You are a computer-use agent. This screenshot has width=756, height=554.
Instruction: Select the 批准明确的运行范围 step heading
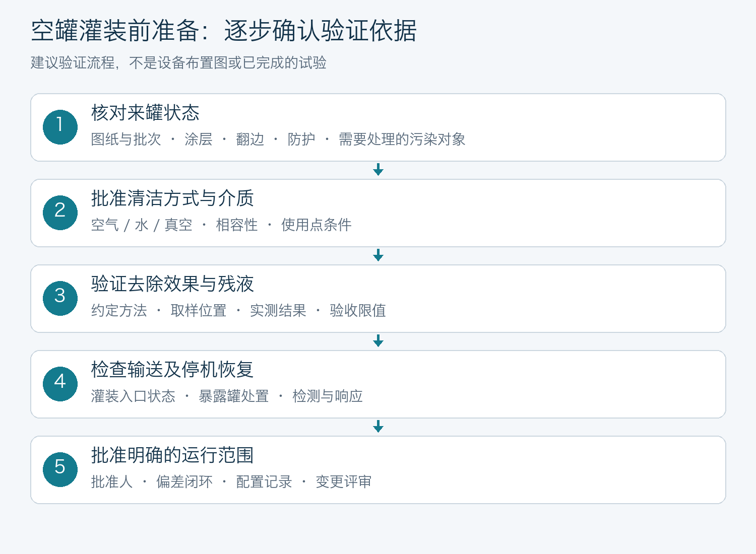pyautogui.click(x=172, y=455)
